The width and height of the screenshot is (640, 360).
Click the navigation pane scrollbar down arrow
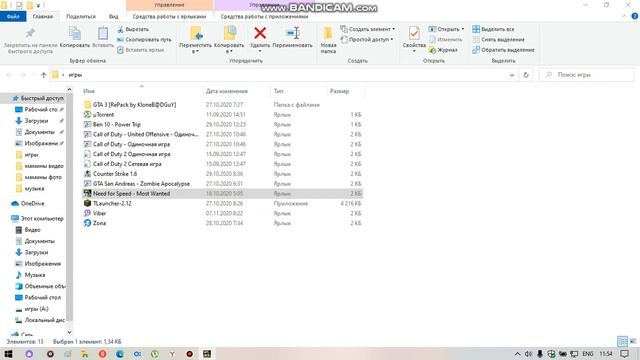click(x=69, y=332)
